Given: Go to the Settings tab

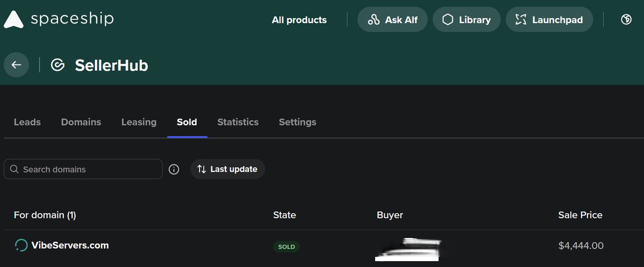Looking at the screenshot, I should coord(297,122).
